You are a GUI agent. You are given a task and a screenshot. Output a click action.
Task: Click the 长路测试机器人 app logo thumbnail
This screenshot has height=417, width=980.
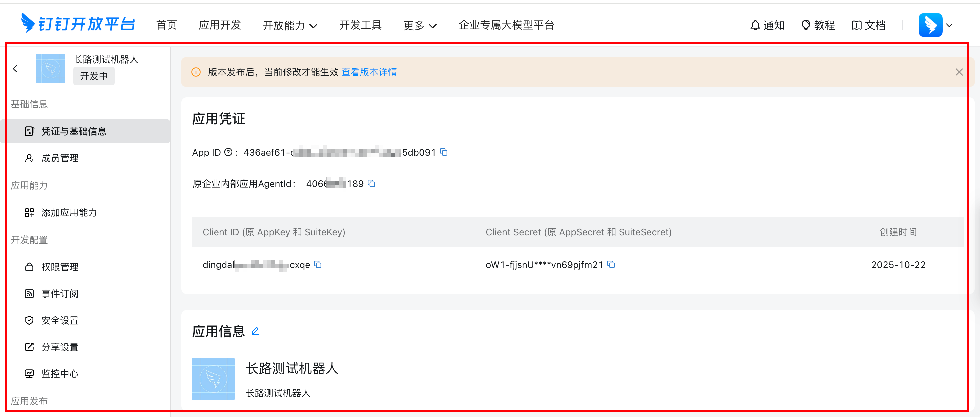51,68
